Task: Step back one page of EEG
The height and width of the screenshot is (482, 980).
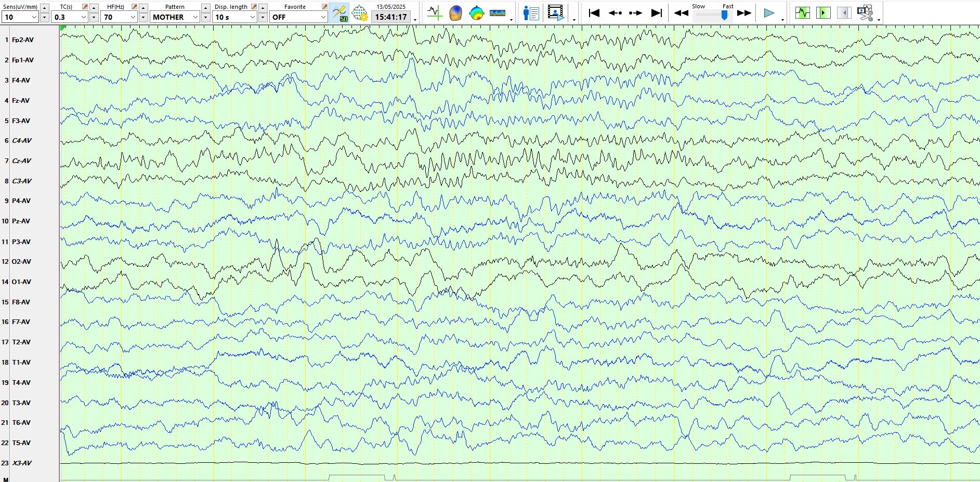Action: click(615, 13)
